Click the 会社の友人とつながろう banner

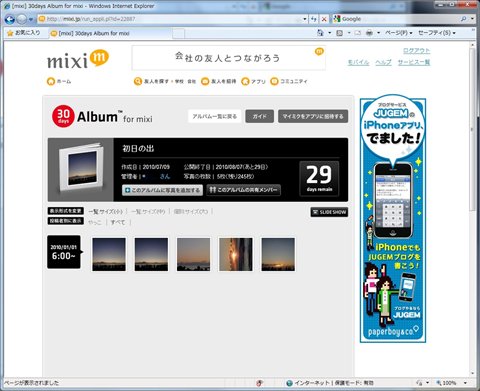228,58
